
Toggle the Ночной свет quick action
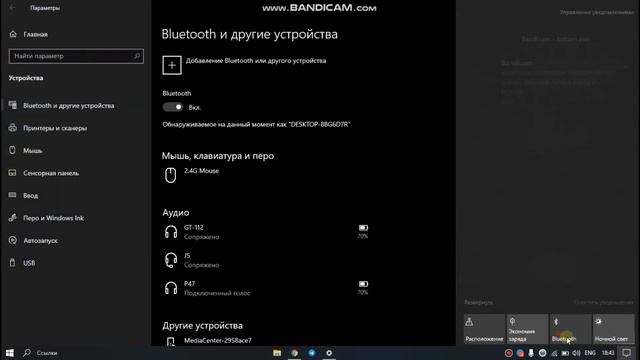614,329
